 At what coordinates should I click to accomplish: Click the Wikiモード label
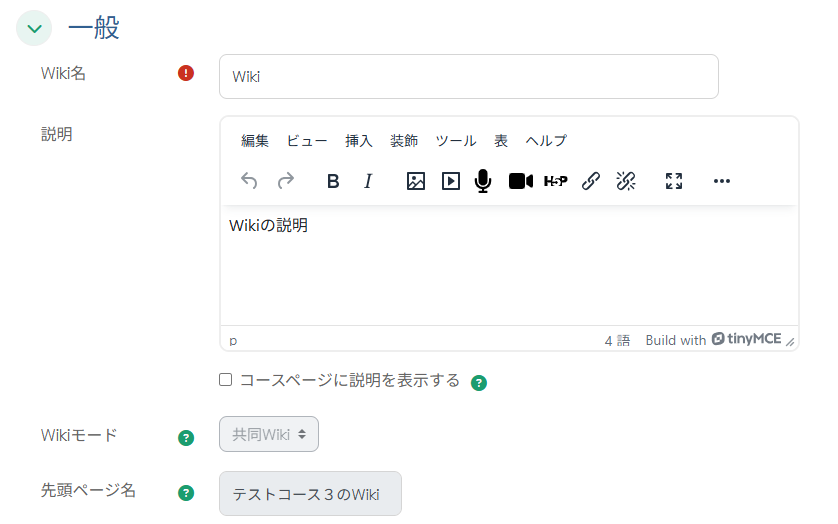79,435
